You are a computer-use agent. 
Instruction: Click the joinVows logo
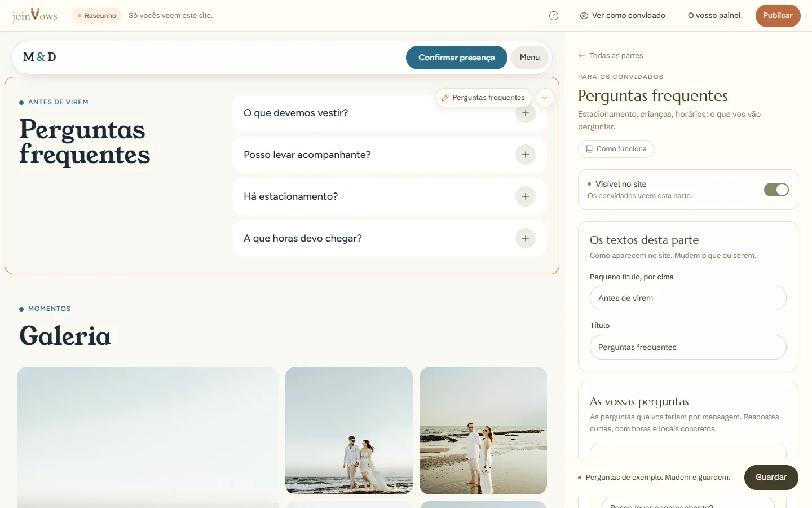point(35,15)
